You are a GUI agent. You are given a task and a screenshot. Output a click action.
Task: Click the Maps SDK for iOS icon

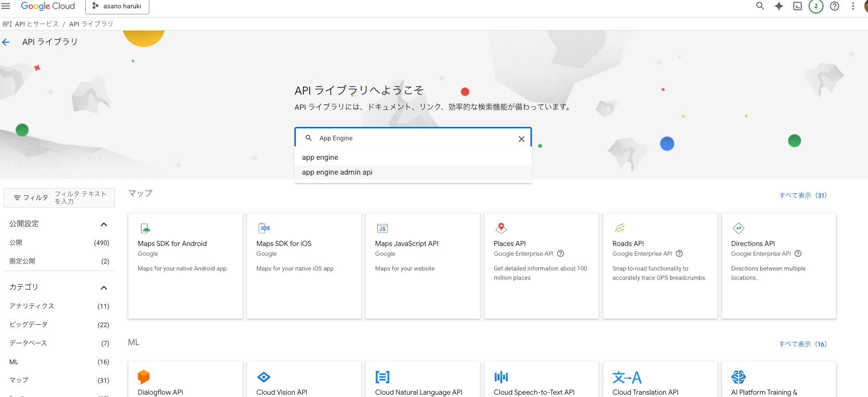(x=264, y=228)
